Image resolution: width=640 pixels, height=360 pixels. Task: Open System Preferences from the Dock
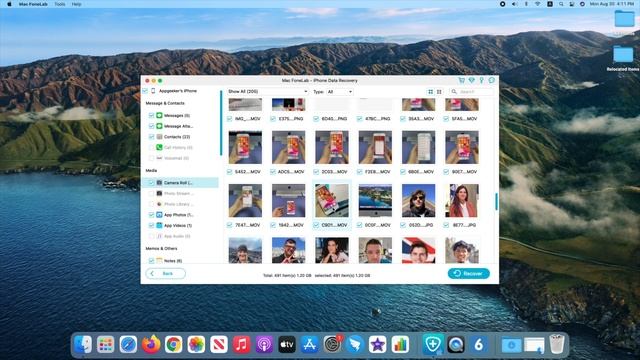[332, 345]
